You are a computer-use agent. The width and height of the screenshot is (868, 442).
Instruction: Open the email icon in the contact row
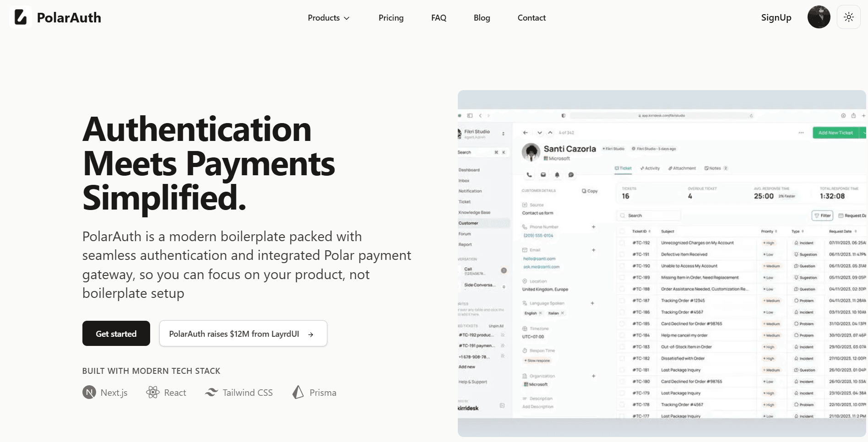point(543,175)
